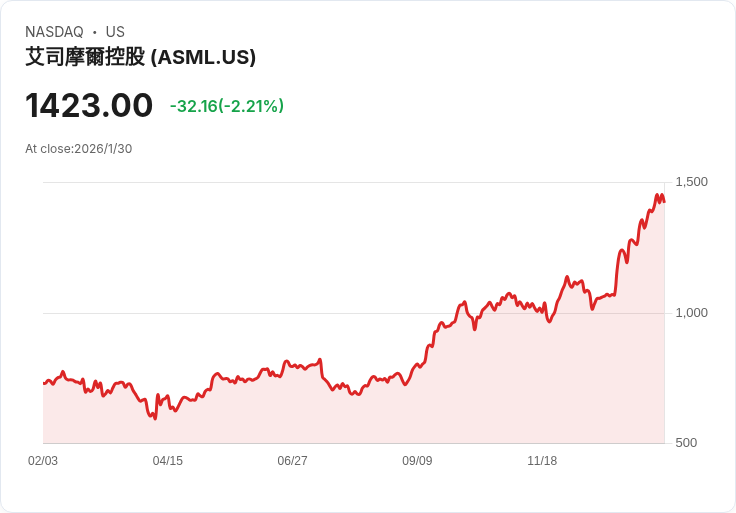Click the ASML.US stock name heading

[140, 57]
